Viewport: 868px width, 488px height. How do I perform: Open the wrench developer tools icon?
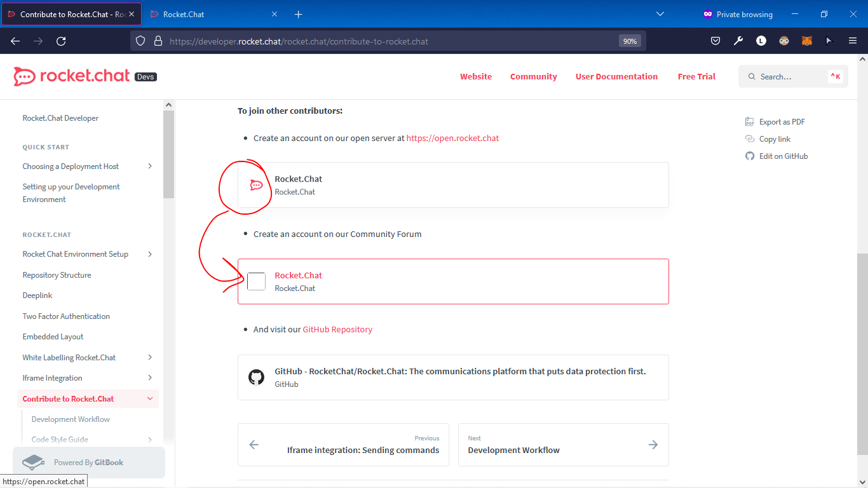738,41
